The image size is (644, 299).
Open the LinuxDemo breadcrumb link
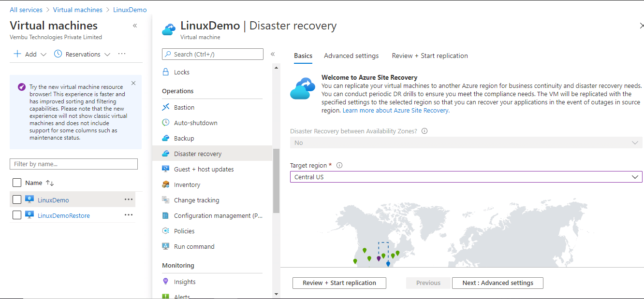coord(130,10)
